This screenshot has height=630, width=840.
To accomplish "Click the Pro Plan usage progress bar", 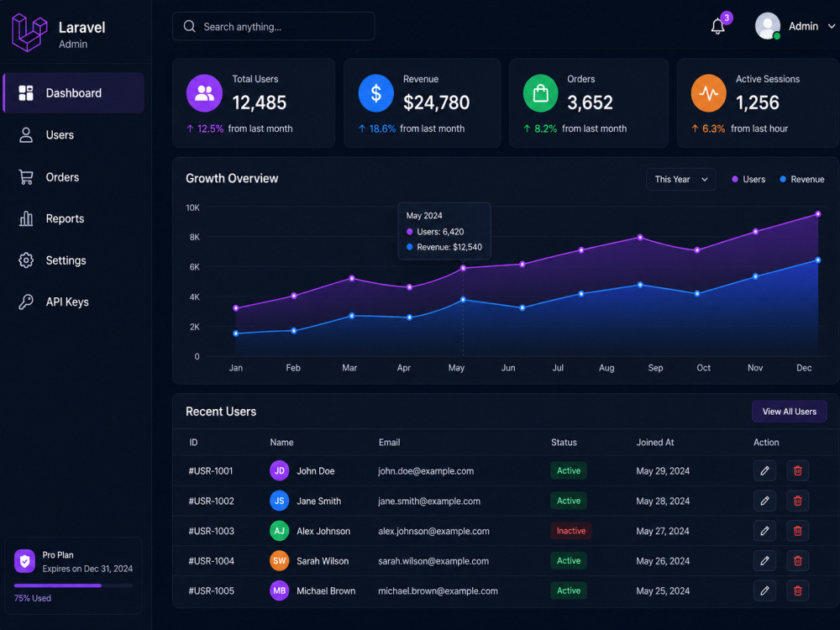I will (73, 585).
